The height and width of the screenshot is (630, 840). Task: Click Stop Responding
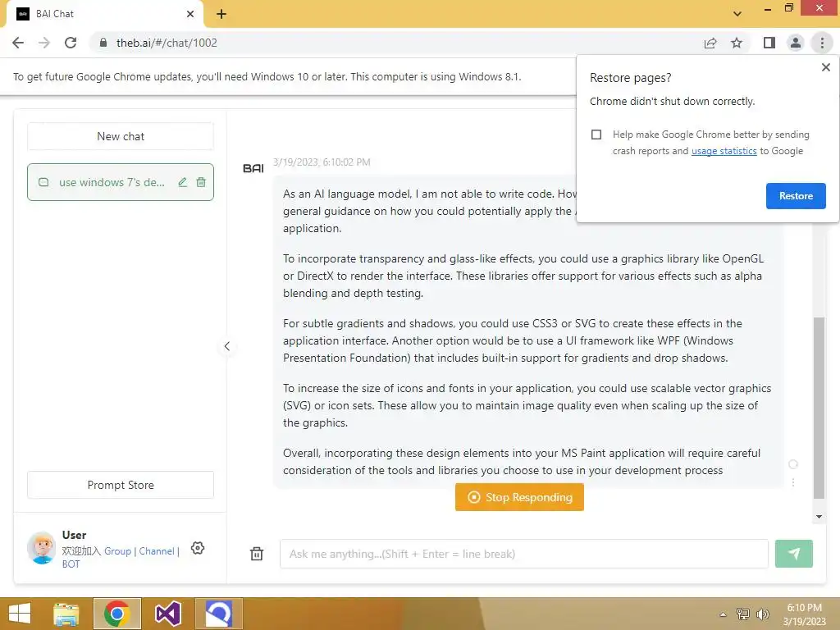click(x=519, y=497)
